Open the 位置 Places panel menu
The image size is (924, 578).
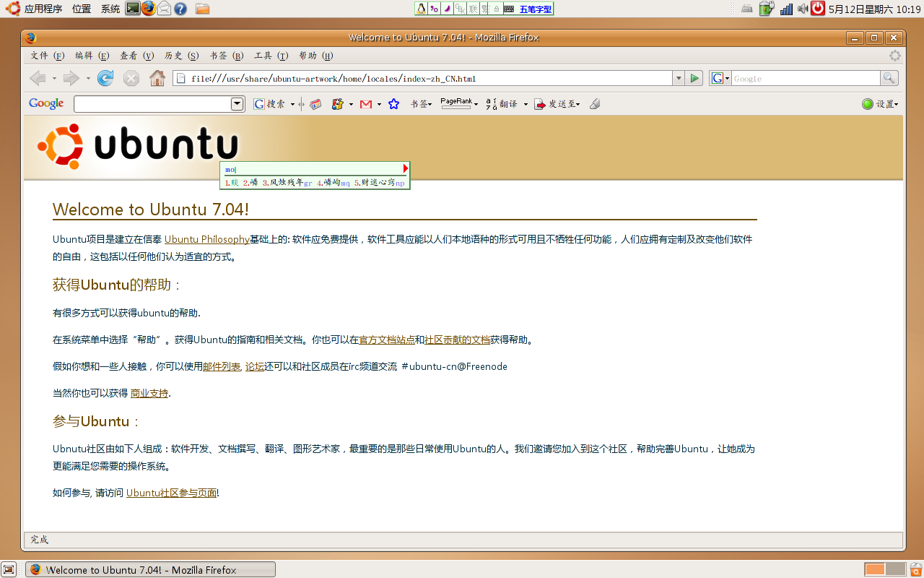[82, 9]
